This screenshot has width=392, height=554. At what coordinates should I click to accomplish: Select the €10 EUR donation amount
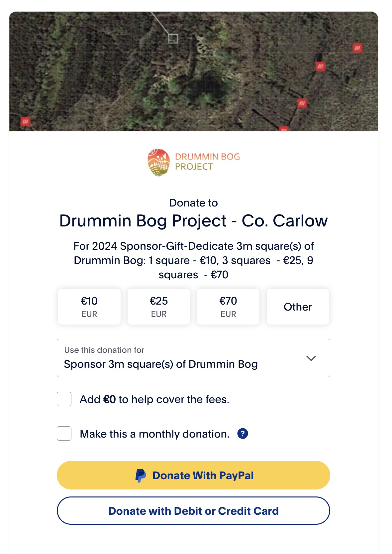click(x=89, y=307)
